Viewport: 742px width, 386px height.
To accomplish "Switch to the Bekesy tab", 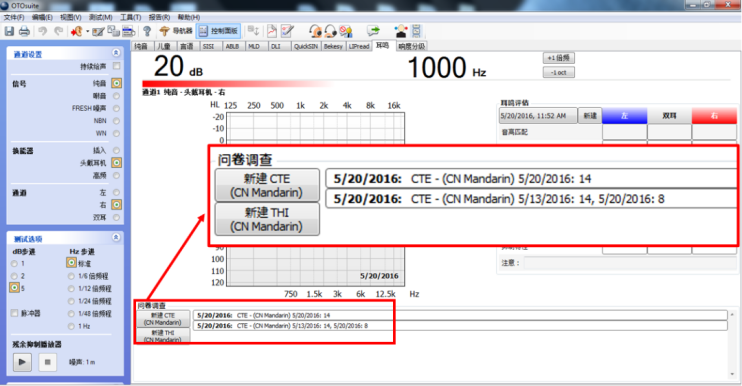I will (333, 46).
